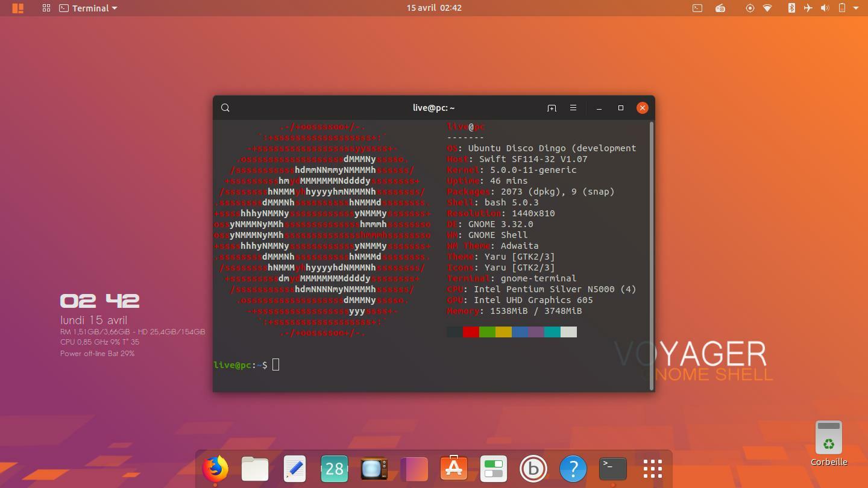868x488 pixels.
Task: Click '2073 (dpkg), 9 (snap)' packages line
Action: pyautogui.click(x=558, y=192)
